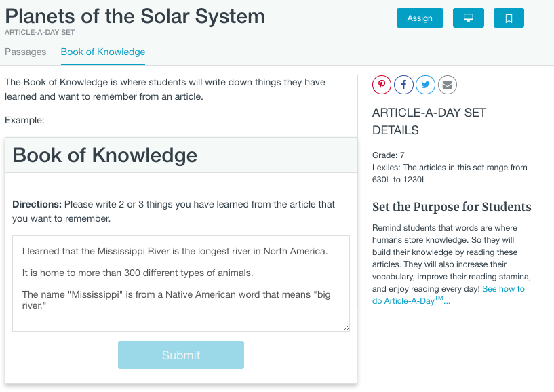This screenshot has height=392, width=554.
Task: Click the Book of Knowledge heading
Action: 106,155
